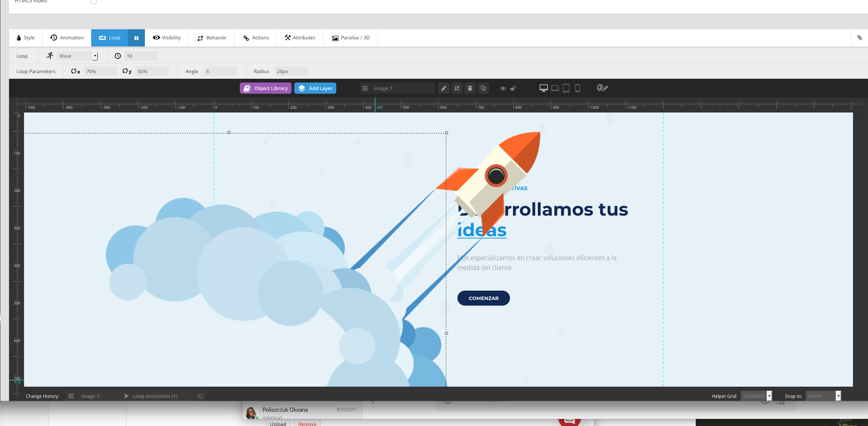The width and height of the screenshot is (868, 426).
Task: Toggle layer visibility eye icon
Action: coord(503,88)
